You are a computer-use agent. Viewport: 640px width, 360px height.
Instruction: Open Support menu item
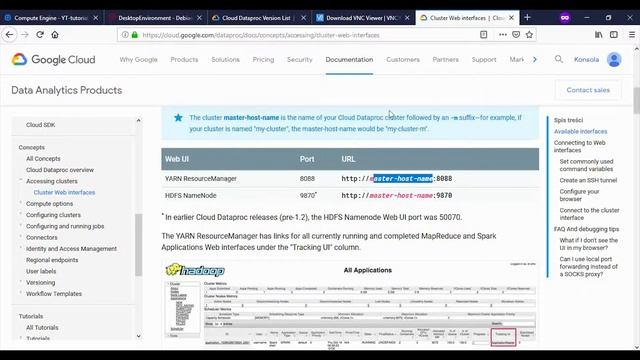coord(484,60)
